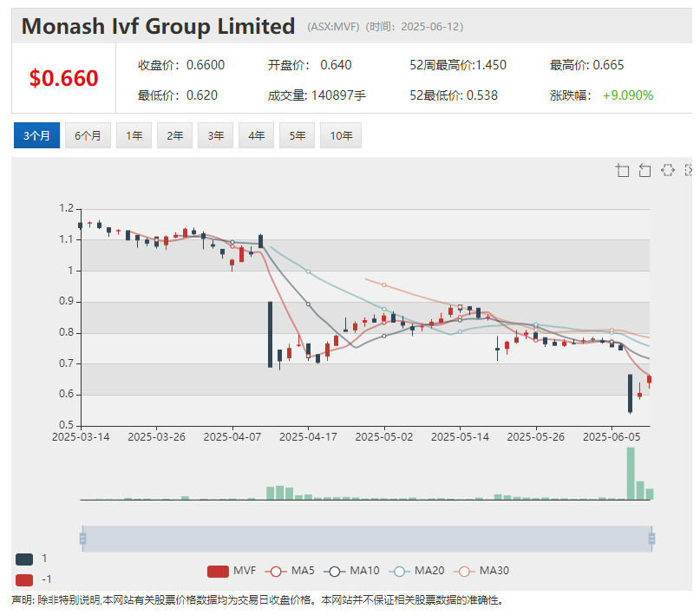Click the 开盘价 0.640 text

[310, 65]
